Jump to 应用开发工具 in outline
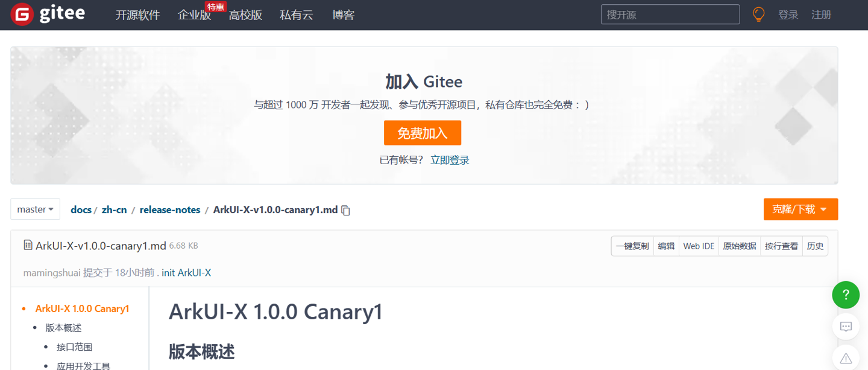 coord(84,366)
